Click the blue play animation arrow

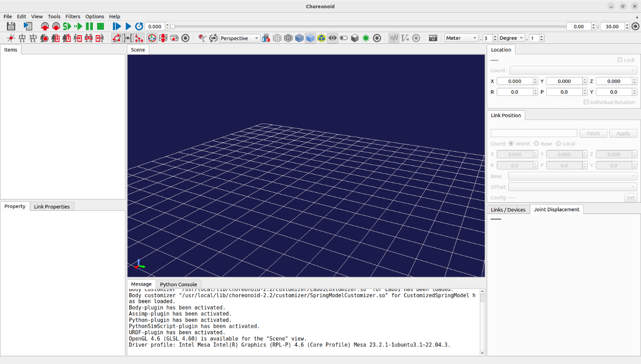coord(128,27)
